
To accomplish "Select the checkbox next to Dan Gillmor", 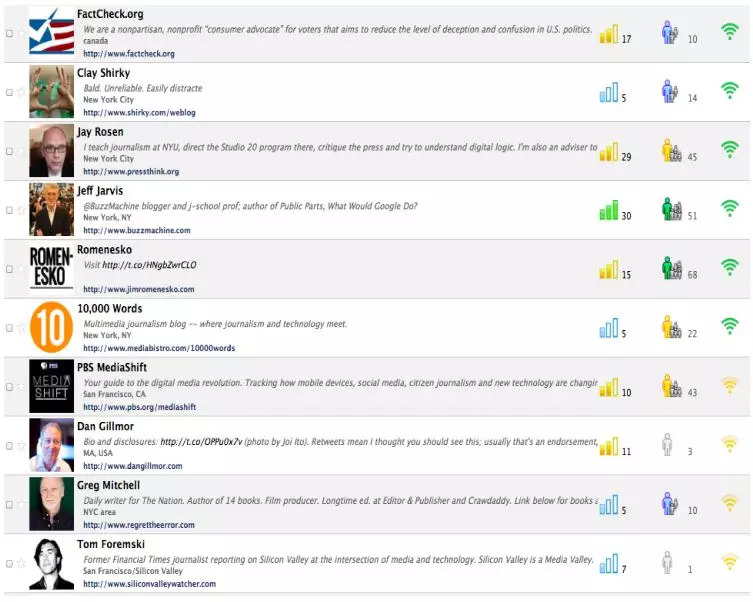I will (9, 445).
